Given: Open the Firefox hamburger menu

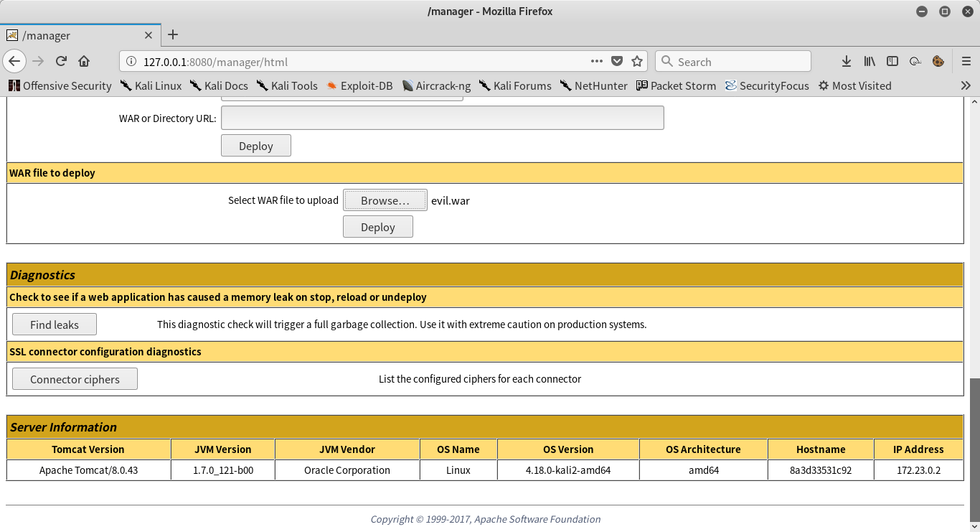Looking at the screenshot, I should (966, 62).
